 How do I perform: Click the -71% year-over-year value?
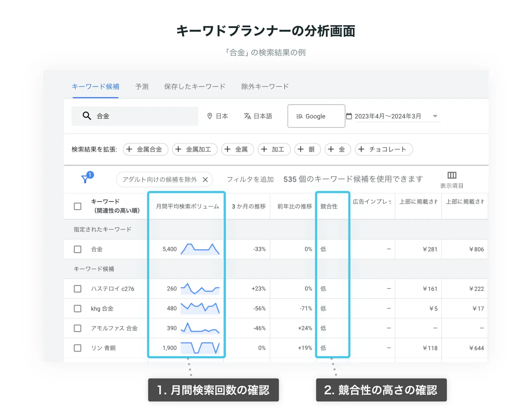(x=306, y=308)
